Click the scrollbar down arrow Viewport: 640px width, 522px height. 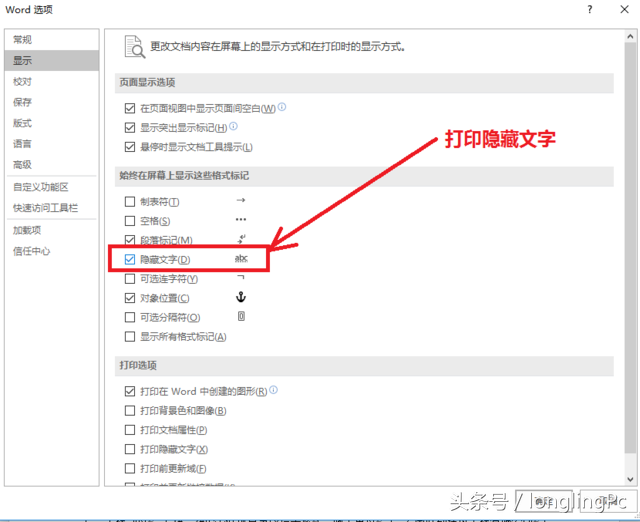[x=630, y=480]
